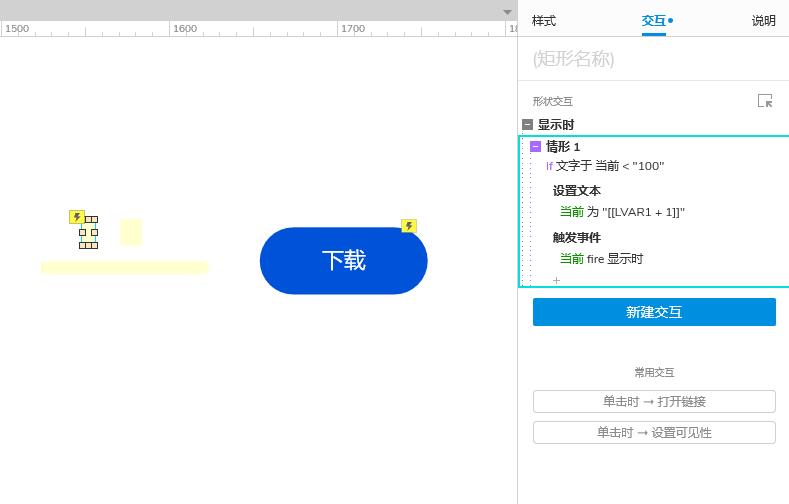Click the lightning badge on 下载 button
789x504 pixels.
tap(409, 226)
